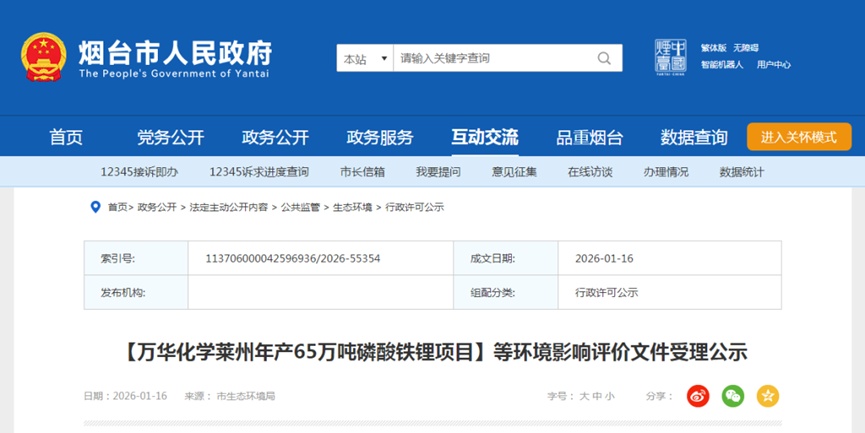
Task: Open the 本站 search scope dropdown
Action: pos(364,59)
